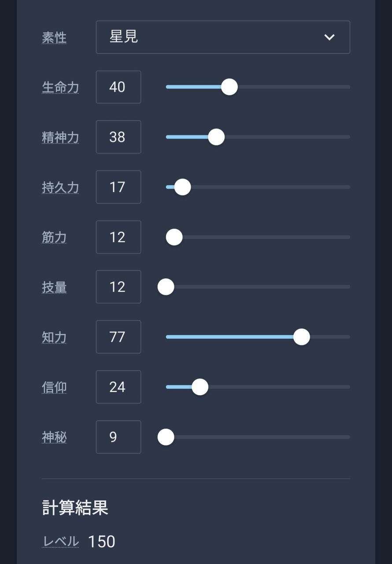392x564 pixels.
Task: Click the 持久力 slider handle
Action: click(x=182, y=187)
